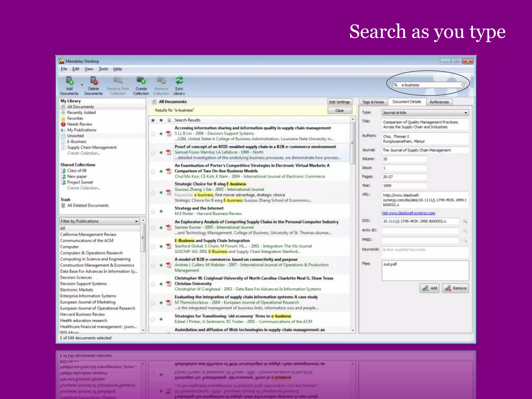Open the Edit menu
Viewport: 532px width, 399px height.
click(76, 69)
